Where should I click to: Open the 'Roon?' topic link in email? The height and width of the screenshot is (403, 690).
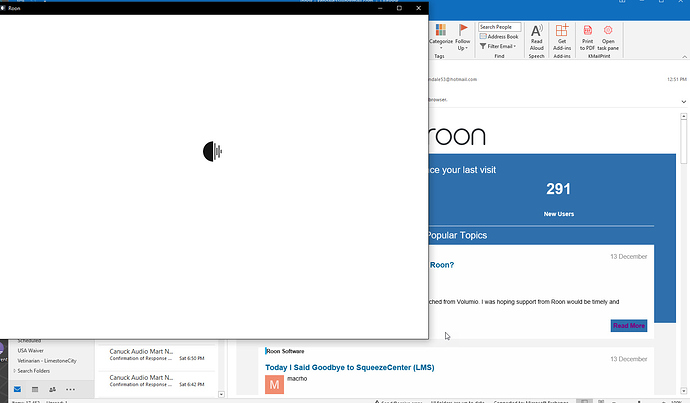442,265
